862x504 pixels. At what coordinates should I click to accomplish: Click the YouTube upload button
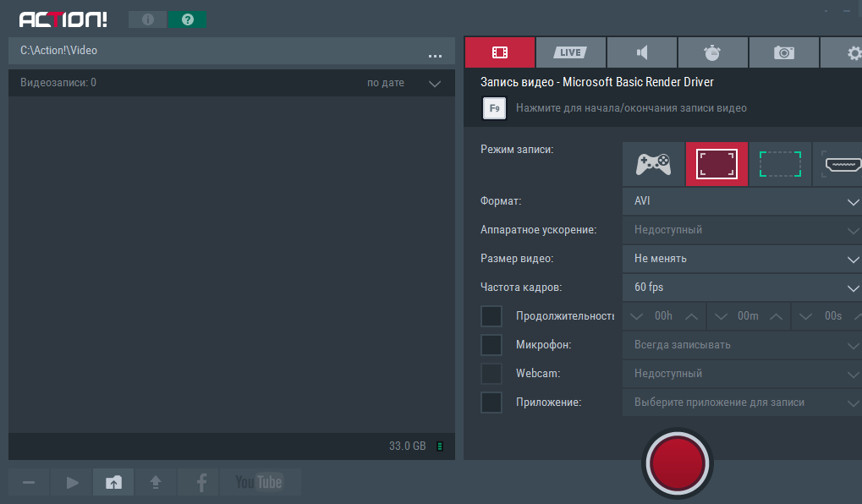pos(260,482)
